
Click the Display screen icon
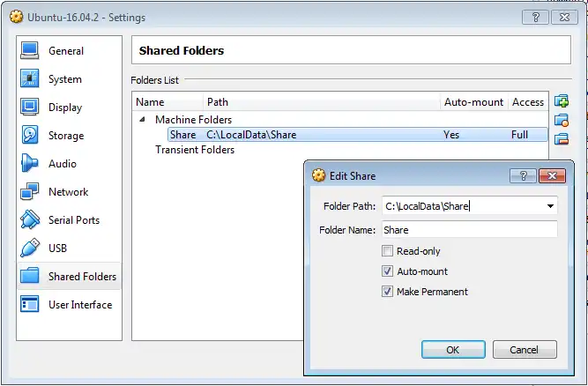[30, 108]
